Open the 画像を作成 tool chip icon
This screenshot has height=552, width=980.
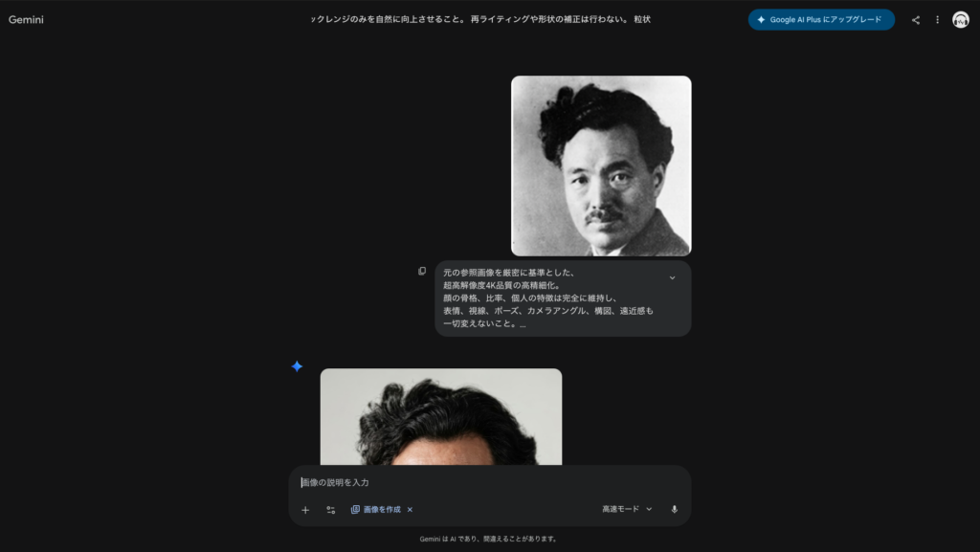coord(355,510)
